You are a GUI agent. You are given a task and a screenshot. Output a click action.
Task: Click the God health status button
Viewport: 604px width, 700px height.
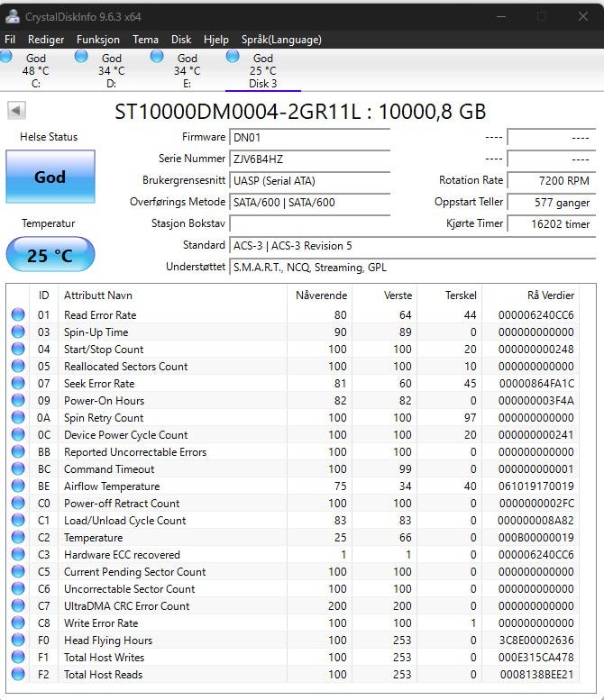point(50,177)
